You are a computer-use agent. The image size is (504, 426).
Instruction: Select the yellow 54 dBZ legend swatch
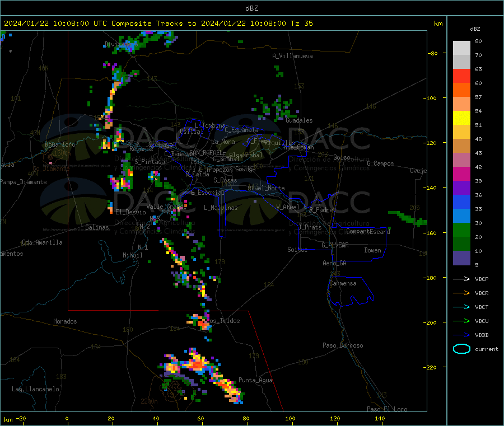pyautogui.click(x=461, y=118)
